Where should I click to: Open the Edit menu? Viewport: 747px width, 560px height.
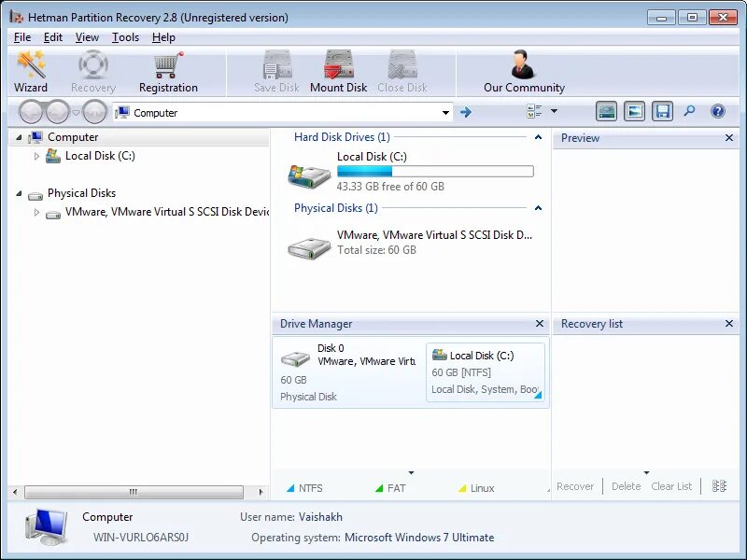pos(53,37)
